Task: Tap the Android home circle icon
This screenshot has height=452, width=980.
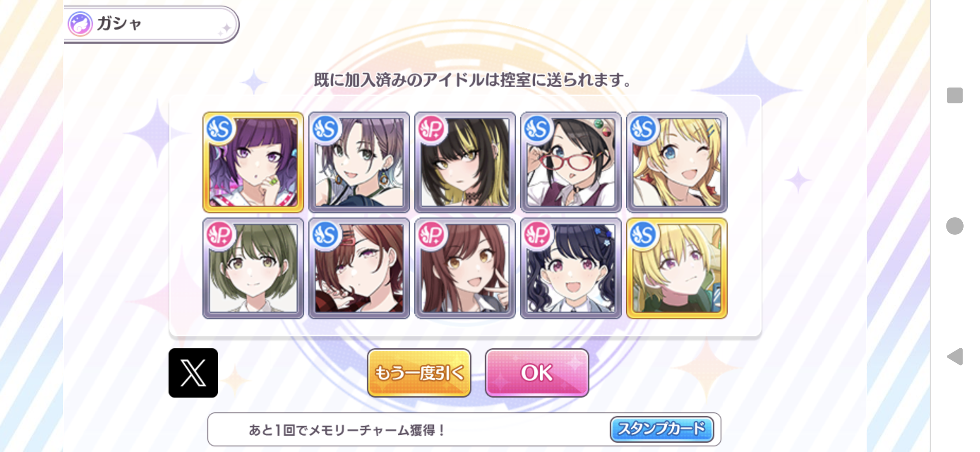Action: (x=955, y=226)
